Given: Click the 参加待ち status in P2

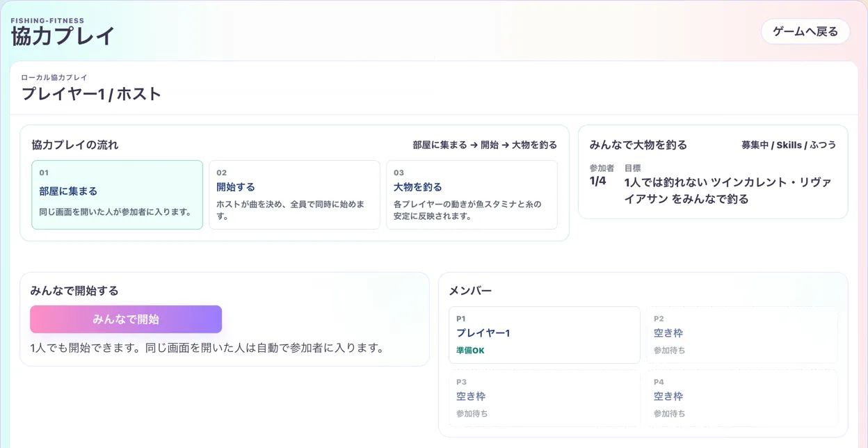Looking at the screenshot, I should click(x=669, y=350).
